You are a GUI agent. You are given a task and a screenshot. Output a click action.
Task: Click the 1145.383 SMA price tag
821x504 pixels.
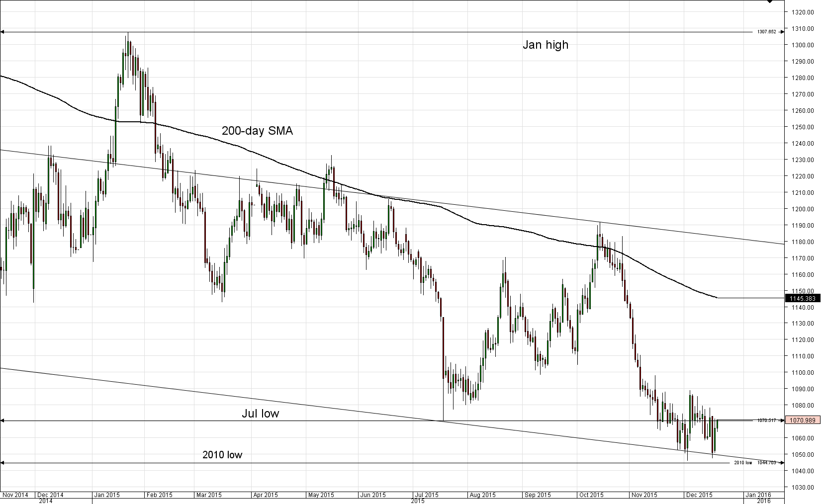(803, 298)
